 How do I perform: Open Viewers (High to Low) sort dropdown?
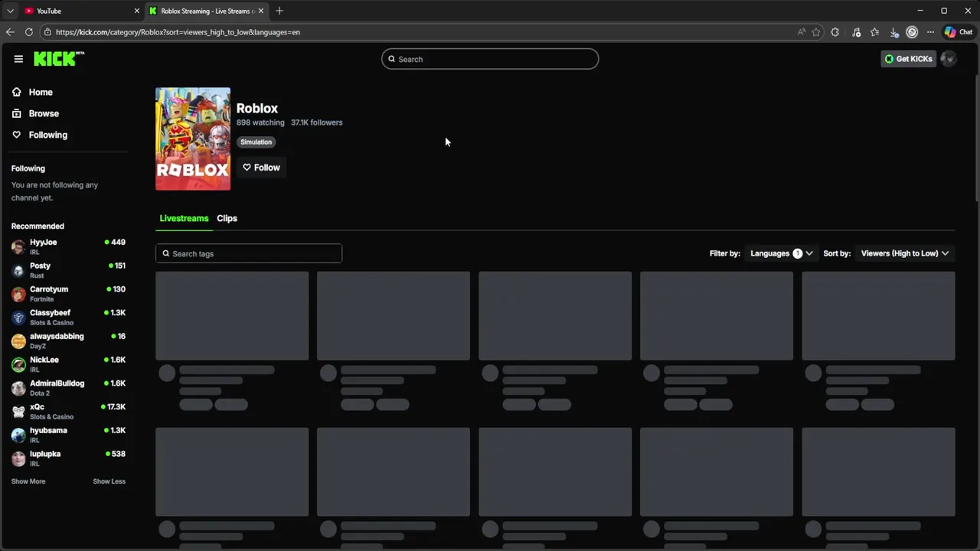coord(905,253)
